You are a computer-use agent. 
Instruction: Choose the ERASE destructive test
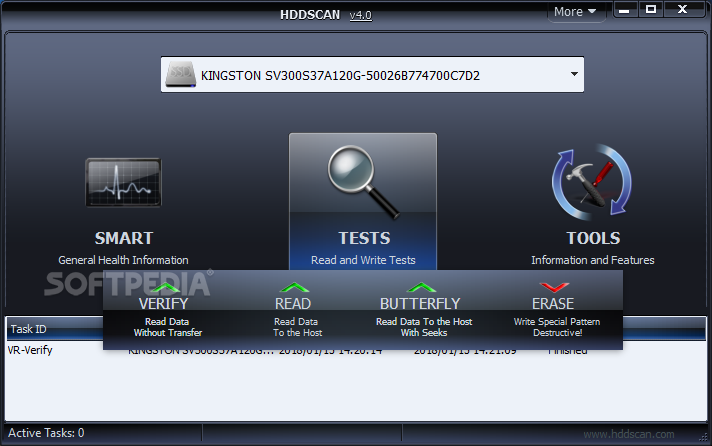[x=553, y=303]
